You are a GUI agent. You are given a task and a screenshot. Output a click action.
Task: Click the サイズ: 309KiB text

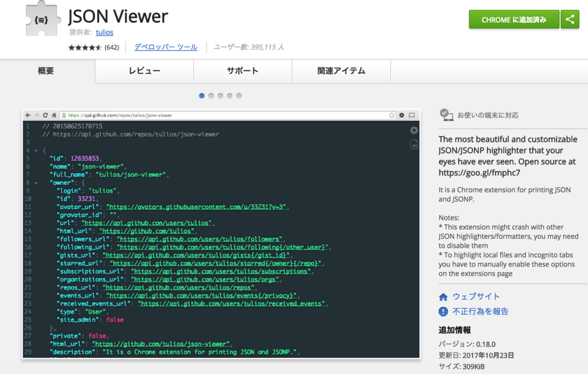[x=462, y=367]
